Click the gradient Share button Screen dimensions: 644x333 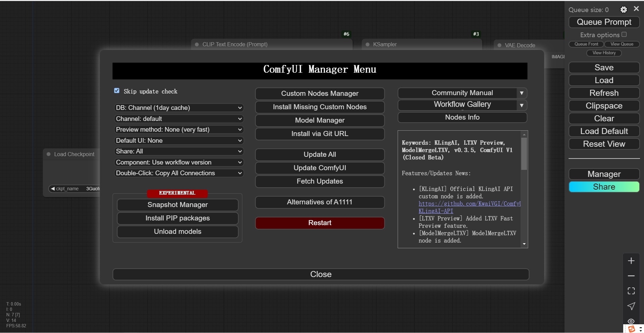click(x=604, y=187)
